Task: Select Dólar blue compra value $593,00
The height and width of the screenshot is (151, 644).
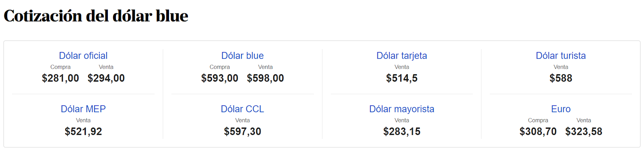Action: pos(220,78)
